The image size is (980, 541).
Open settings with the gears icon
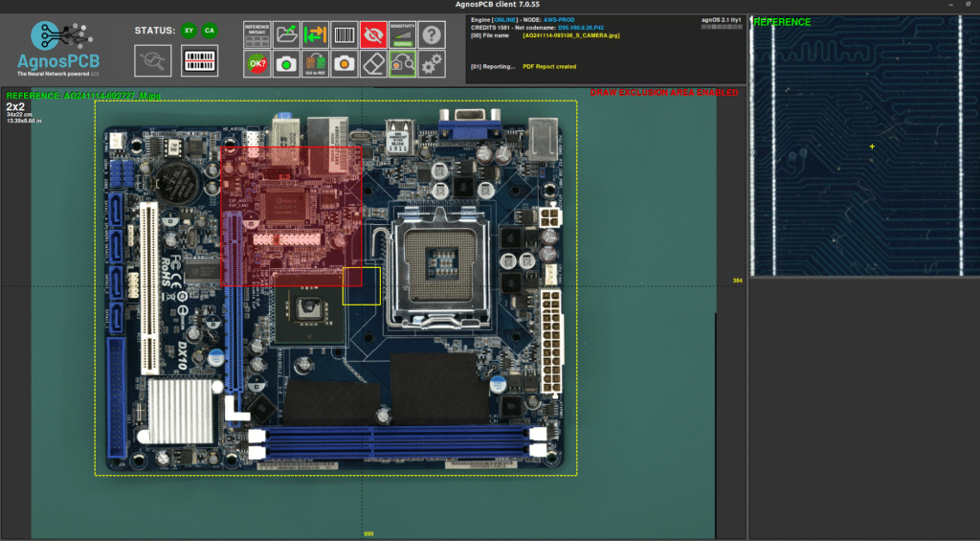click(x=433, y=64)
